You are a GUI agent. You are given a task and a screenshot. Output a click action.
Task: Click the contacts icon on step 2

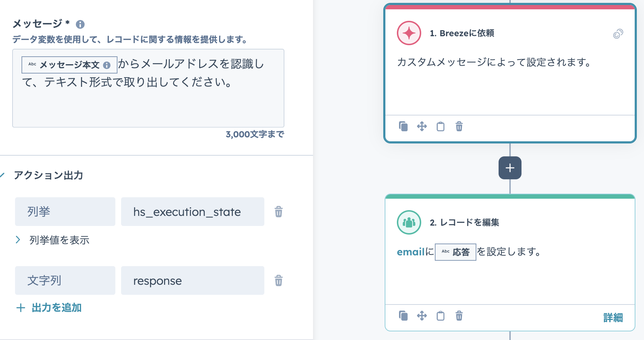(409, 222)
